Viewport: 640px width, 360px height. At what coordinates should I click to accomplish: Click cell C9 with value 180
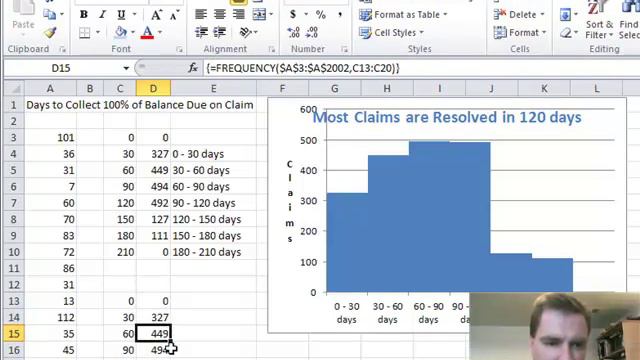[120, 236]
